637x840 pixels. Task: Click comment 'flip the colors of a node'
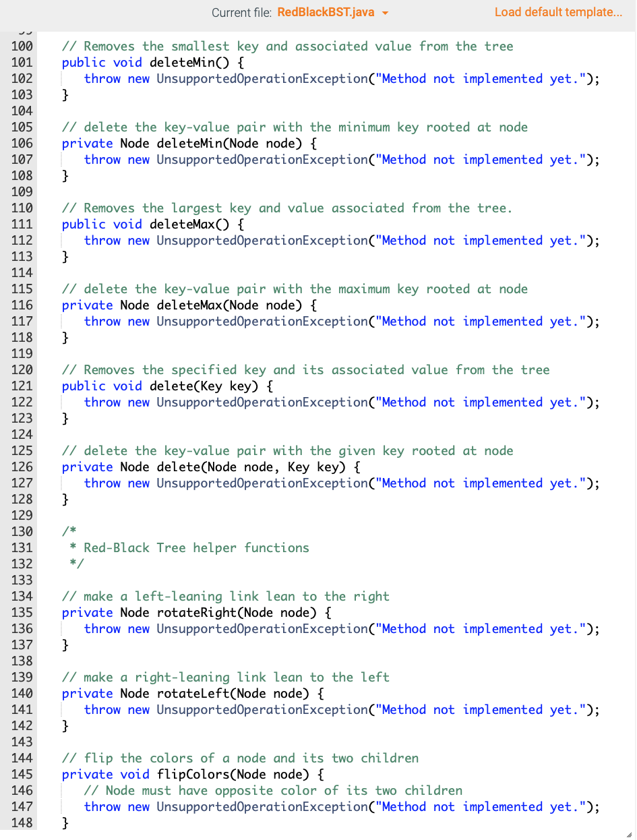[x=241, y=758]
